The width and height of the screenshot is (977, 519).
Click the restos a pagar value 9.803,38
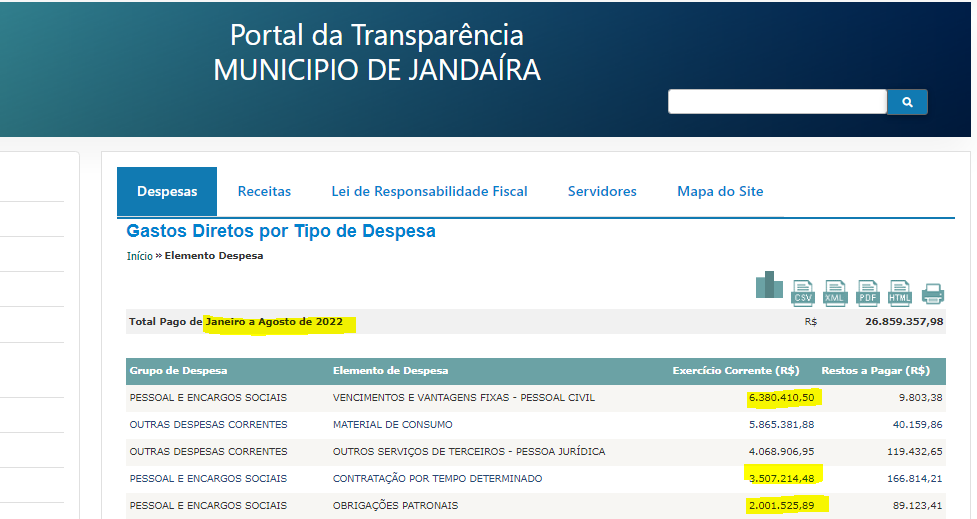(920, 398)
